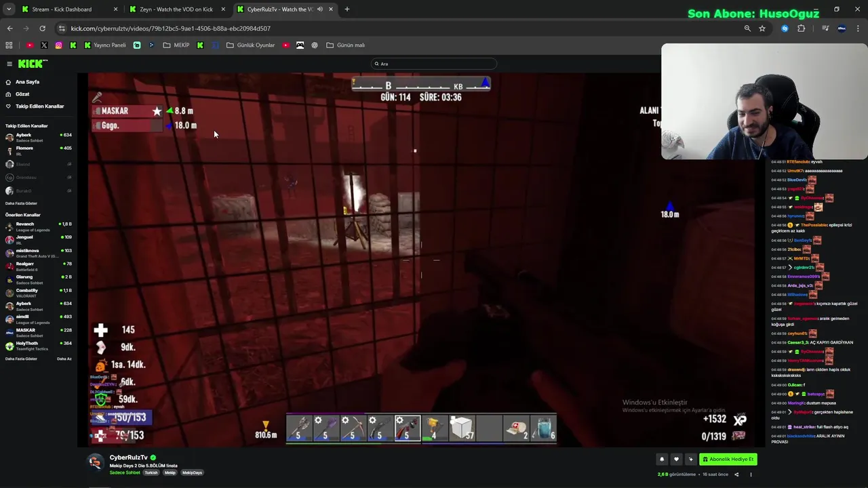This screenshot has height=488, width=868.
Task: Open mistiknova channel playing Grand Theft Auto
Action: 39,253
